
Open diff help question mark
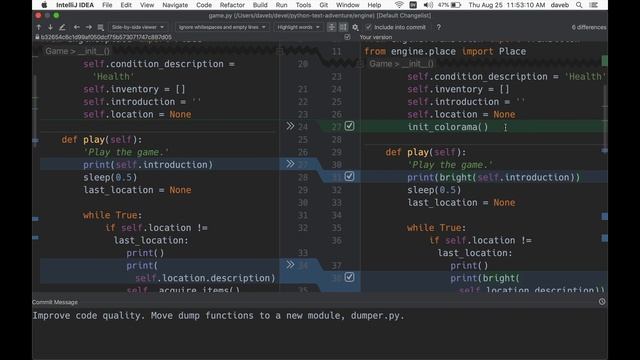pos(438,27)
